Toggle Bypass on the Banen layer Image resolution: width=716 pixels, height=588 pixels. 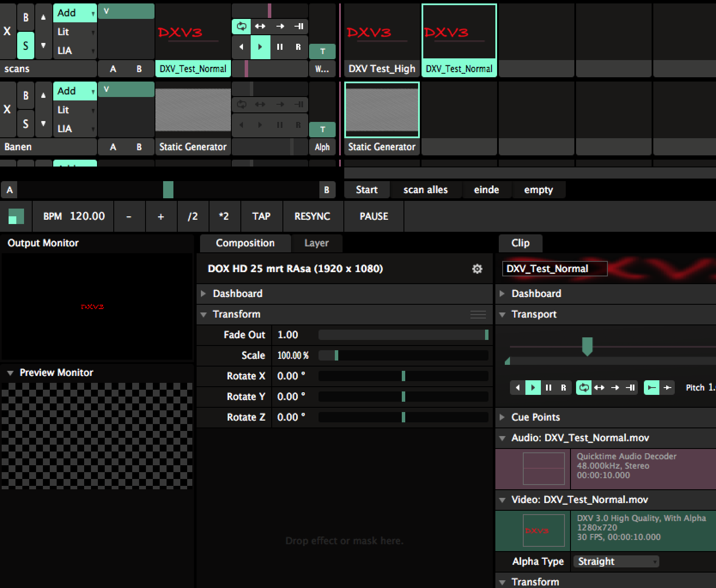(x=25, y=95)
